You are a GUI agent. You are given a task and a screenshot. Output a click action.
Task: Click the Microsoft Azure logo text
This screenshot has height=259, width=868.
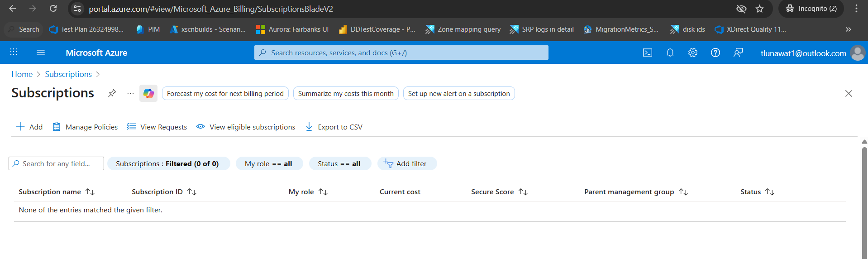96,53
